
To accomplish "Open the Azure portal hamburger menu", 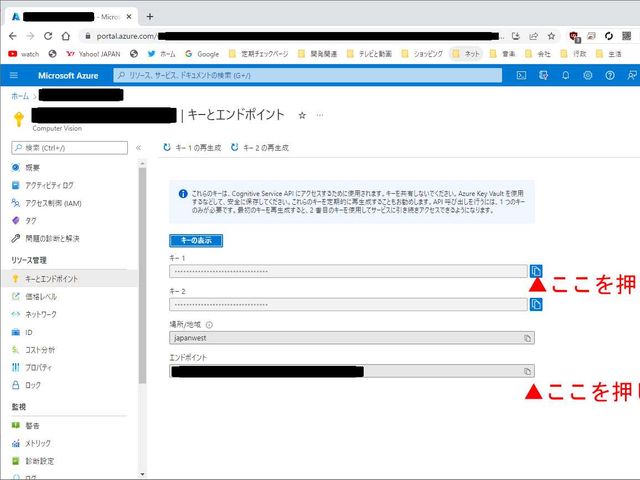I will [x=13, y=75].
